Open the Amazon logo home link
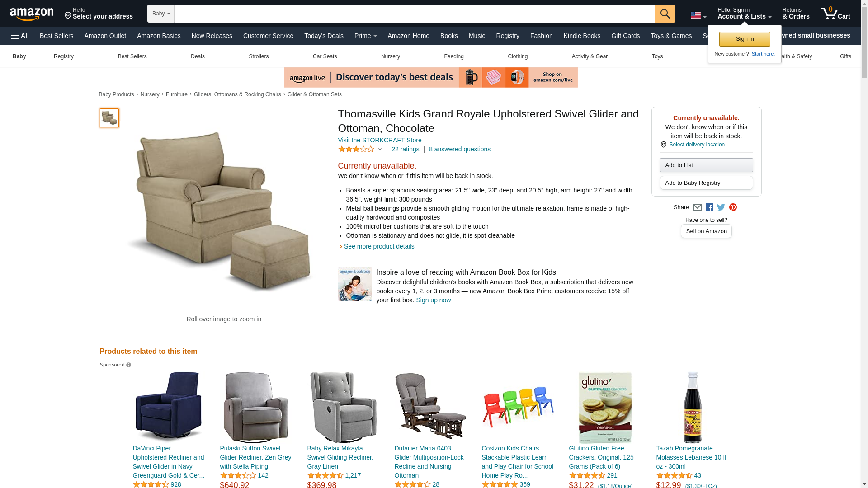868x488 pixels. (32, 14)
